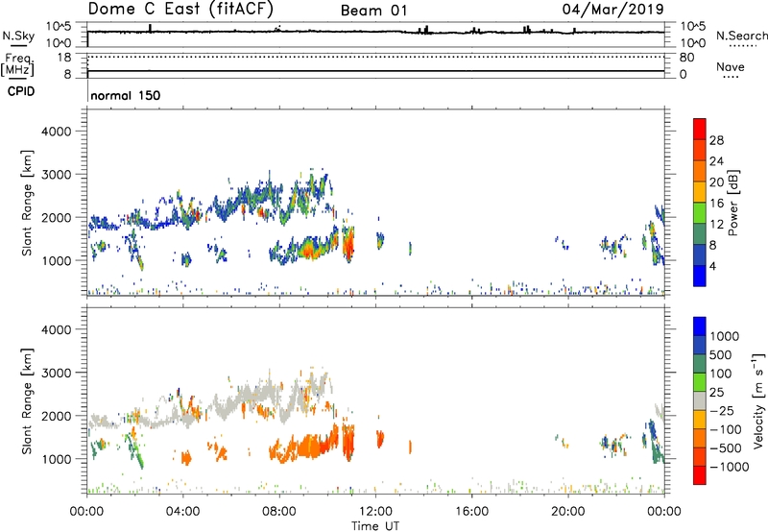Select the 'normal 150' CPID value
The width and height of the screenshot is (768, 532).
126,95
